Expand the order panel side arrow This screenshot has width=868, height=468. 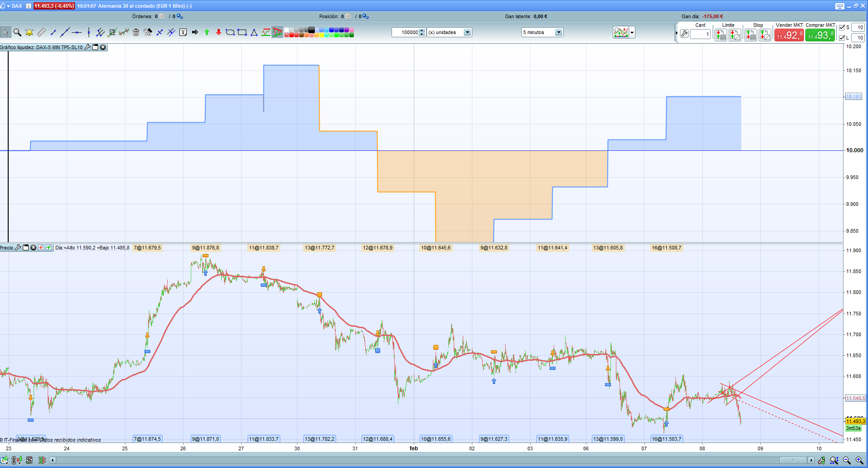(676, 33)
